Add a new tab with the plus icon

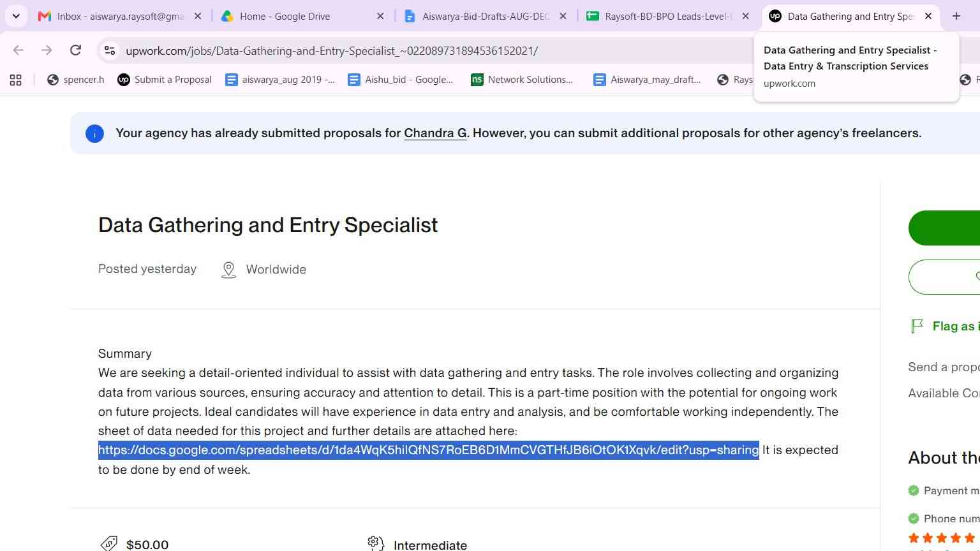coord(956,16)
